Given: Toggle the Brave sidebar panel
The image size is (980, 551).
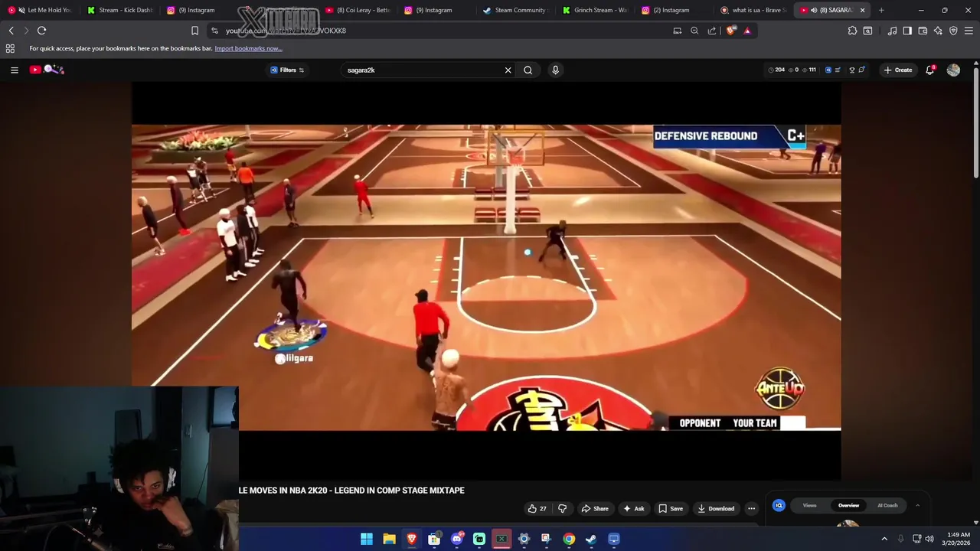Looking at the screenshot, I should [907, 31].
